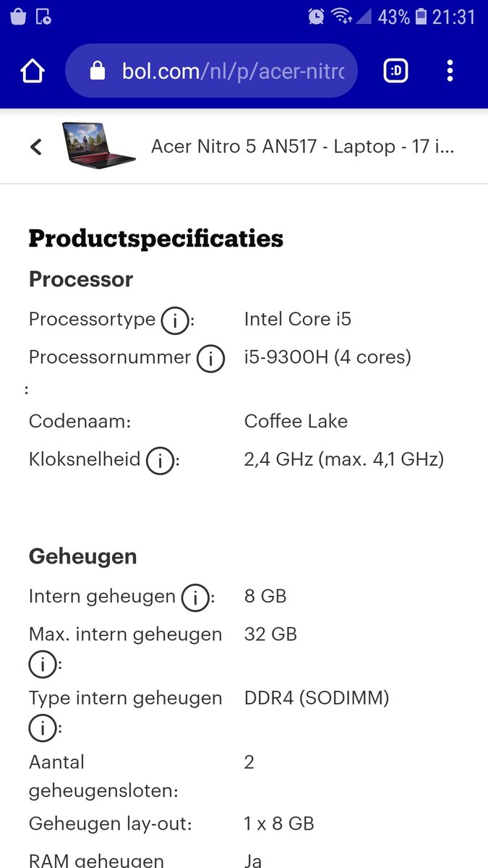The image size is (488, 868).
Task: Open the browser three-dot menu
Action: 450,71
